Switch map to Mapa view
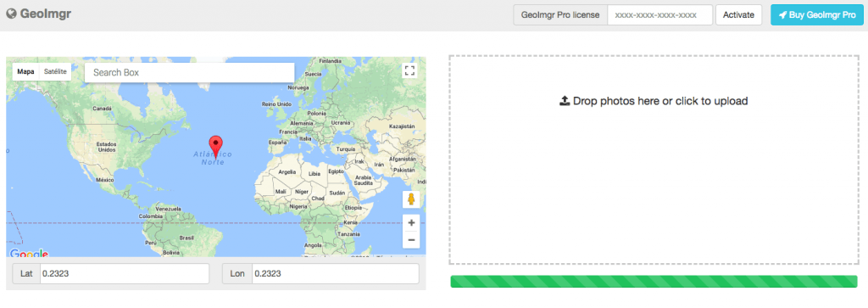This screenshot has height=308, width=868. click(x=25, y=71)
